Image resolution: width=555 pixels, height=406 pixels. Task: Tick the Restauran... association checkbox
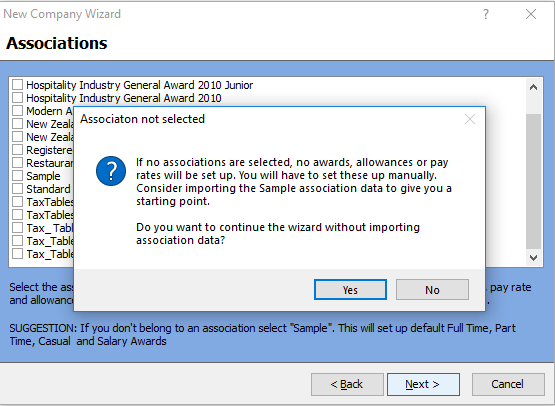click(x=17, y=163)
